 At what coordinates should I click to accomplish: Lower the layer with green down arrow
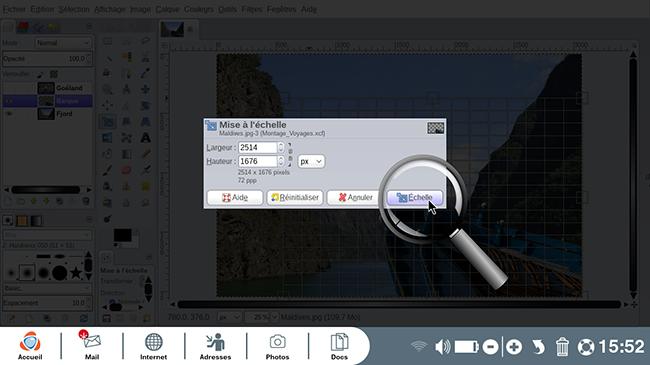(46, 201)
